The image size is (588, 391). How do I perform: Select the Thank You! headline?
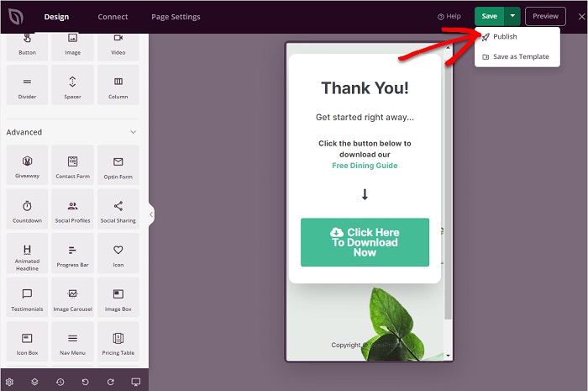pos(365,88)
